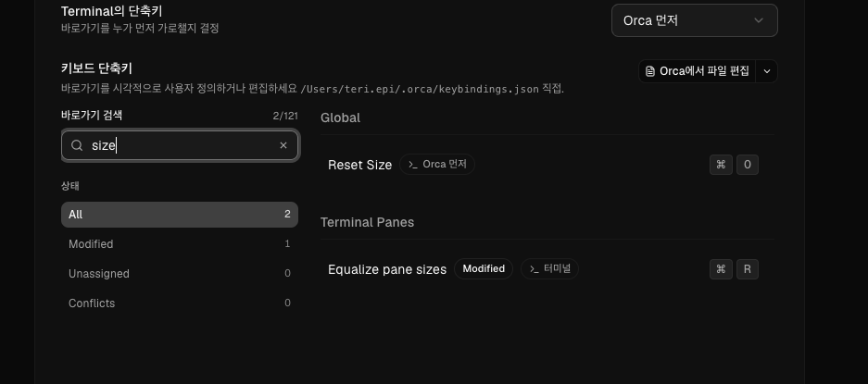The height and width of the screenshot is (384, 868).
Task: Clear the shortcut search with the X icon
Action: (283, 145)
